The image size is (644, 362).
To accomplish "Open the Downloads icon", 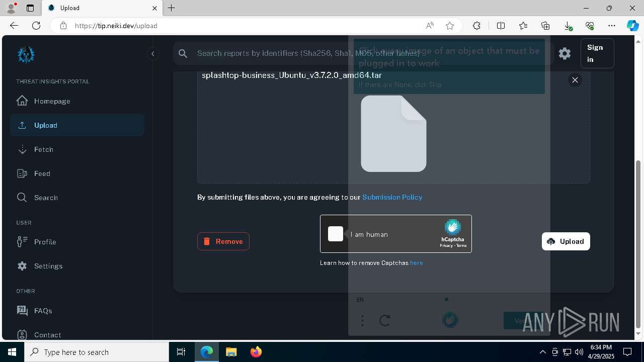I will tap(568, 26).
